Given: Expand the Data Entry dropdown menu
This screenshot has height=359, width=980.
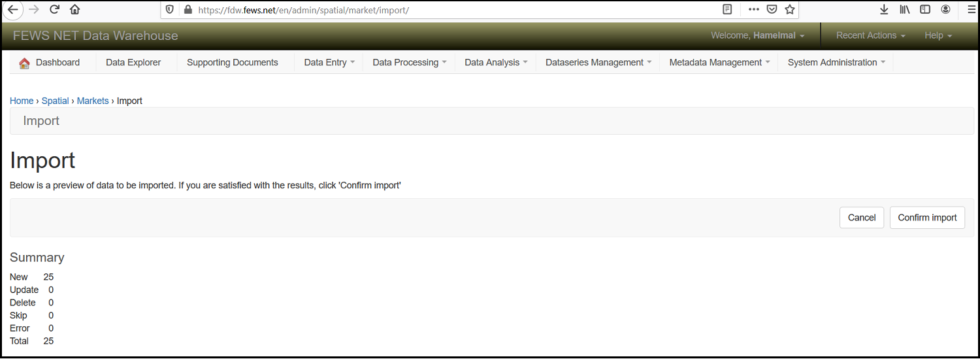Looking at the screenshot, I should click(x=329, y=63).
